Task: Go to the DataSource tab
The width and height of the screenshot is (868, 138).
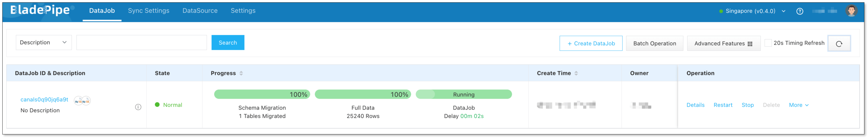Action: click(x=200, y=11)
